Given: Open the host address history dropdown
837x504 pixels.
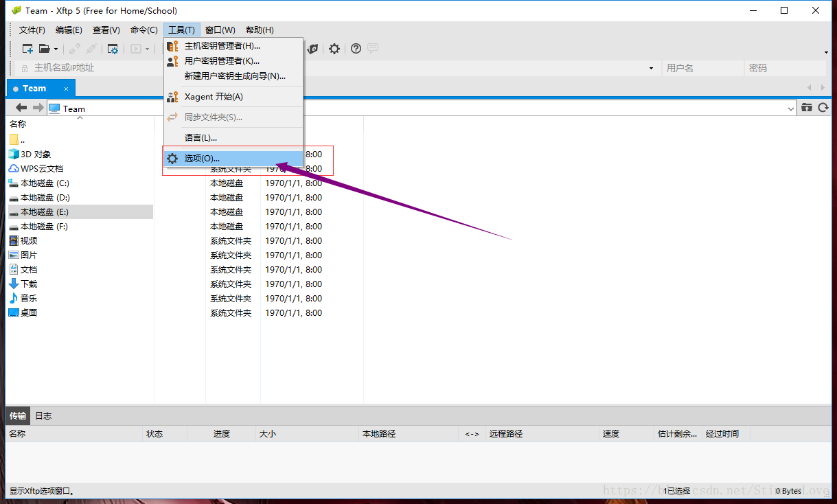Looking at the screenshot, I should click(651, 68).
